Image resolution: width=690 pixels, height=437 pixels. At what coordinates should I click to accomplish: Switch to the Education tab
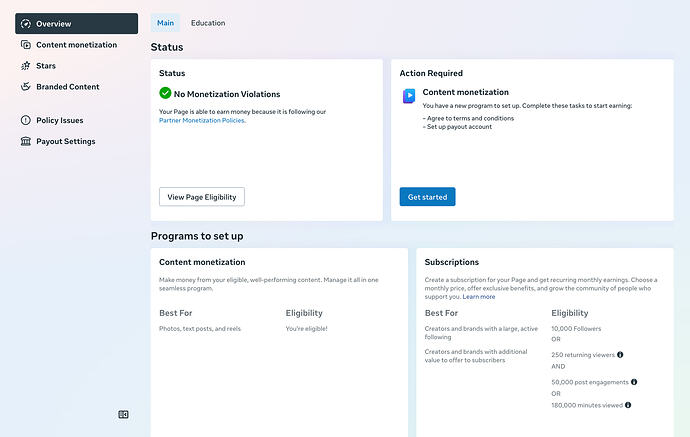tap(208, 23)
